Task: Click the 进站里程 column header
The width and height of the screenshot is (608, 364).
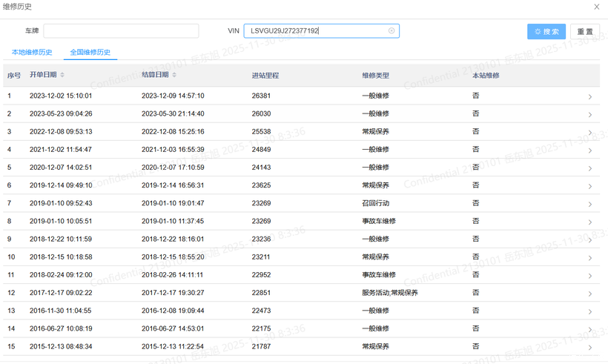Action: coord(265,76)
